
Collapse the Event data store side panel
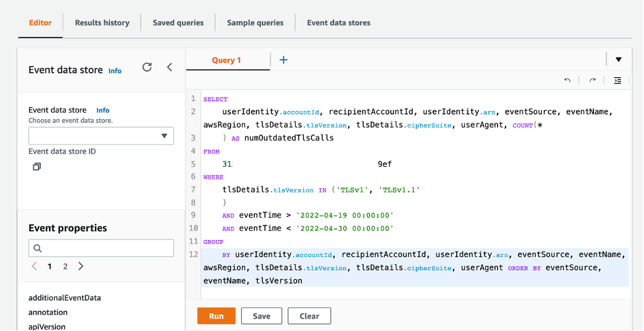coord(169,67)
